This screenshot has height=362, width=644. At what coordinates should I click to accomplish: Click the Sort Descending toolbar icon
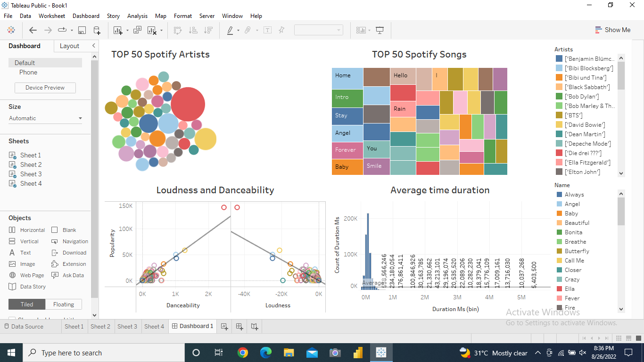pyautogui.click(x=208, y=30)
